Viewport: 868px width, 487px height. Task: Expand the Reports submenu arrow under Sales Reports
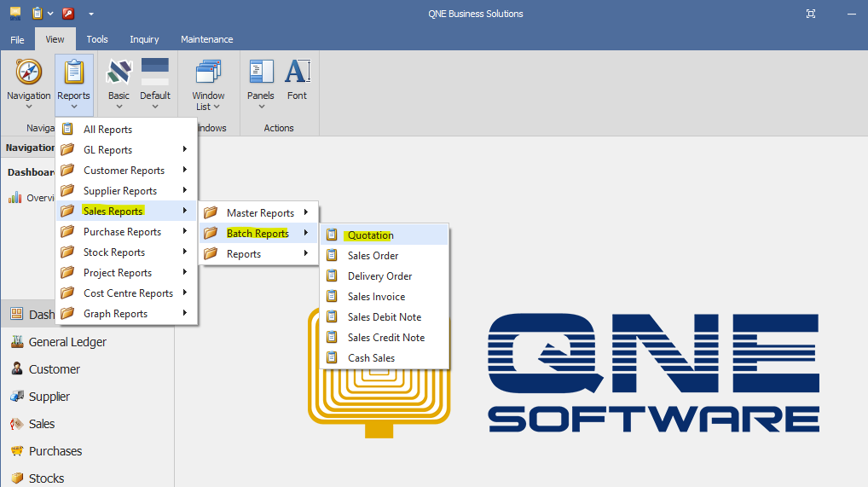[305, 253]
